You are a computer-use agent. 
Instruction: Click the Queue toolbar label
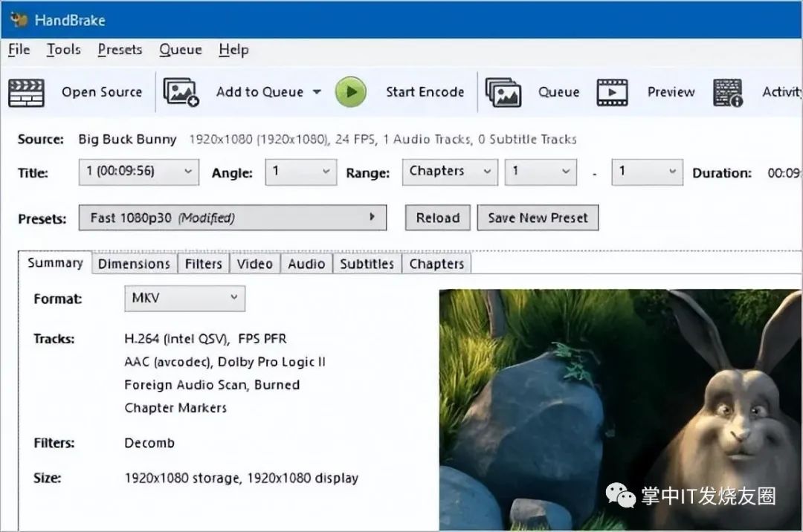click(558, 92)
